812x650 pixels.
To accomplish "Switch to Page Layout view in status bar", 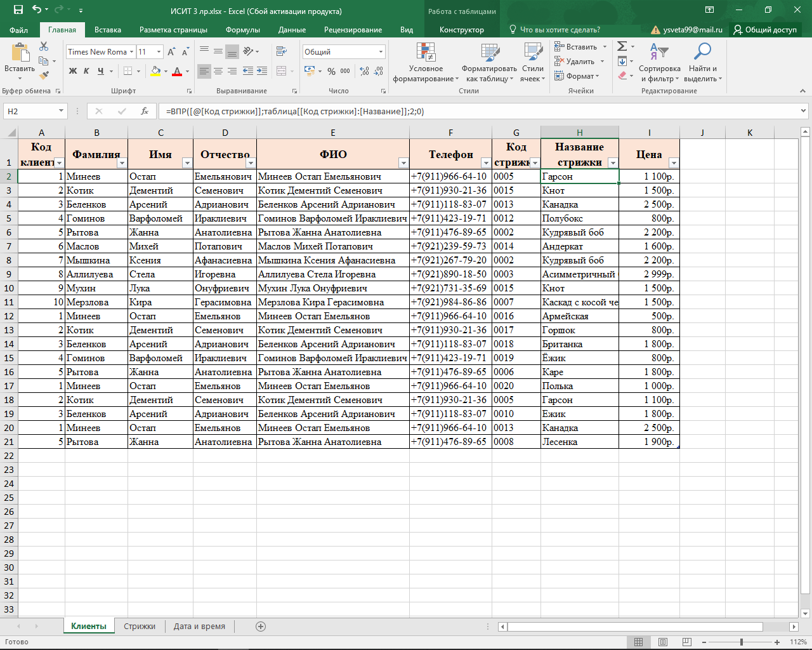I will 662,642.
